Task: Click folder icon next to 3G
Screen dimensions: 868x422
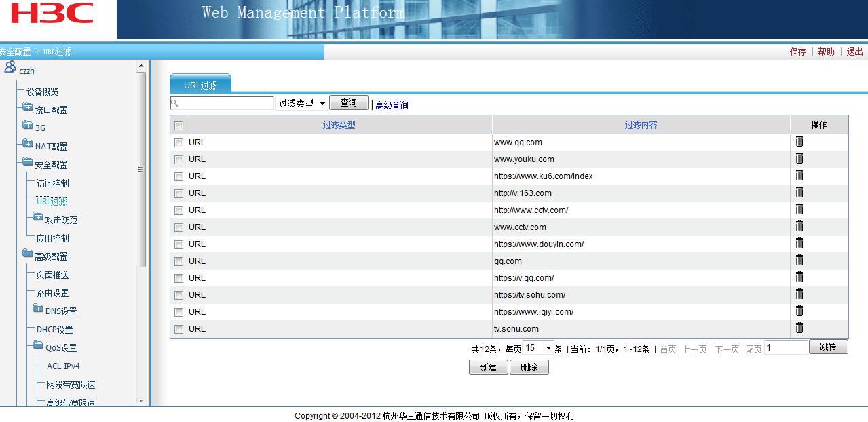Action: click(28, 125)
